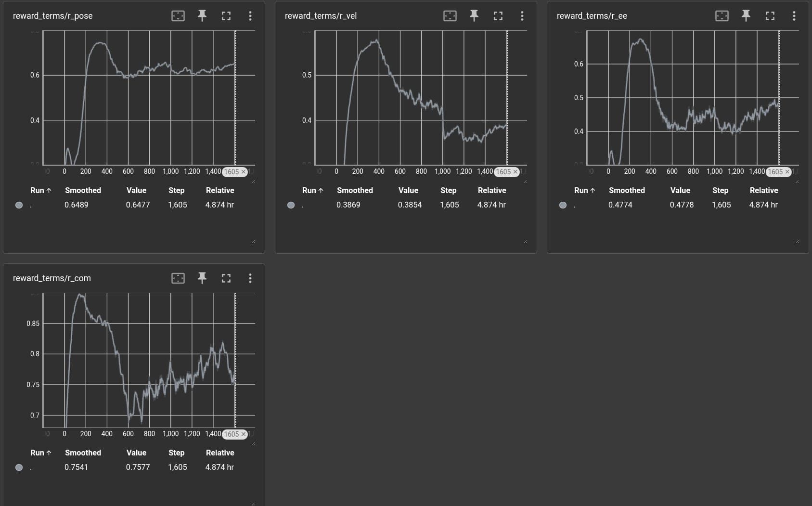
Task: Select the run color dot in r_ee table
Action: coord(563,205)
